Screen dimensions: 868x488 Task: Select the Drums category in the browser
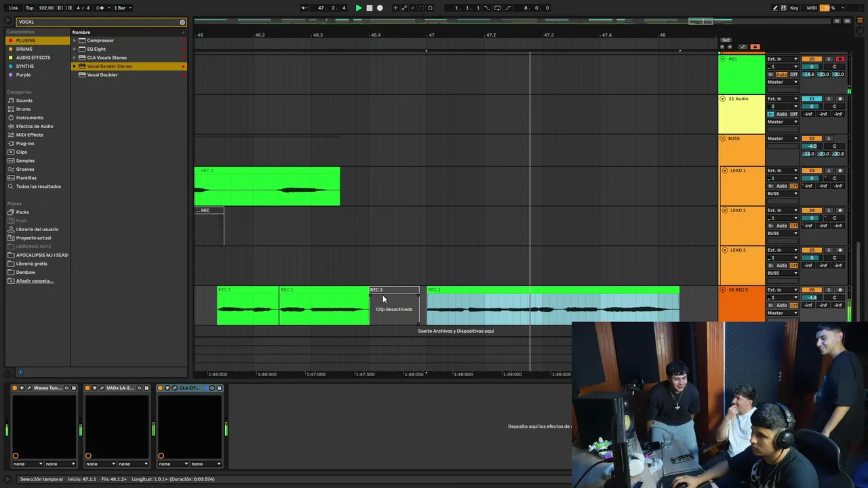(23, 109)
